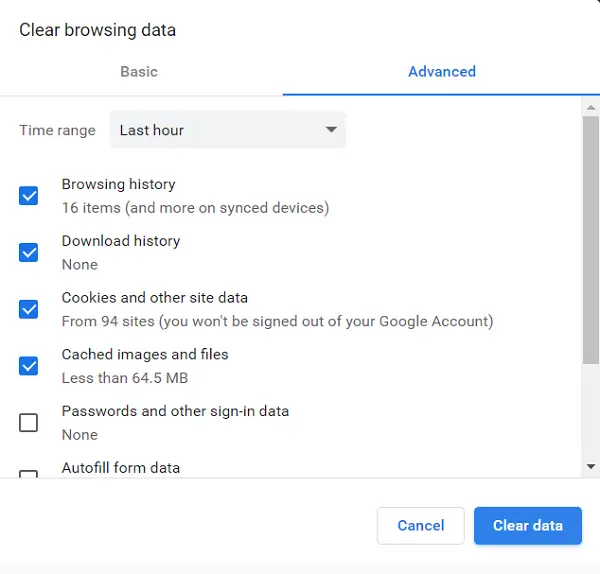Screen dimensions: 600x574
Task: Click the scrollbar track below the thumb
Action: [591, 411]
